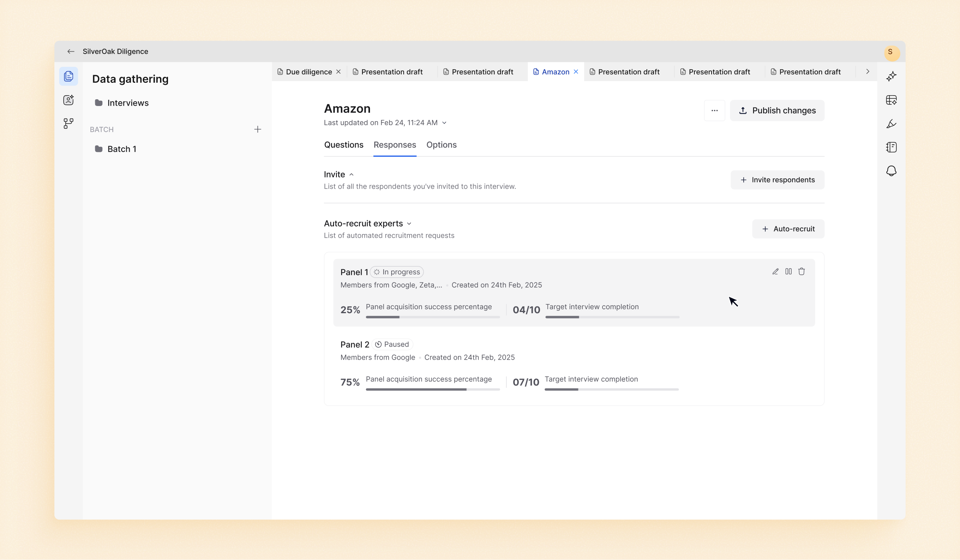The image size is (960, 560).
Task: Toggle Auto-recruit experts section chevron
Action: coord(409,224)
